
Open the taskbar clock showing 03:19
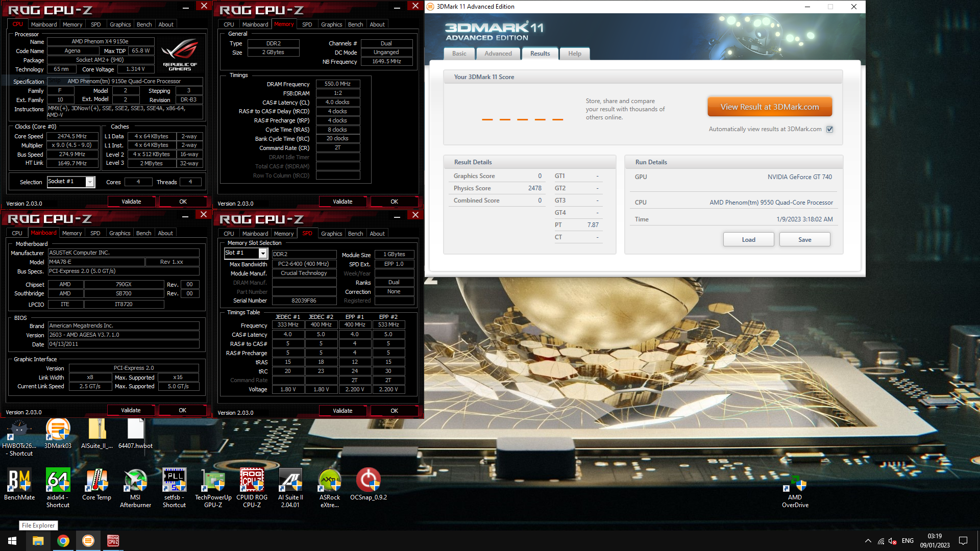935,541
